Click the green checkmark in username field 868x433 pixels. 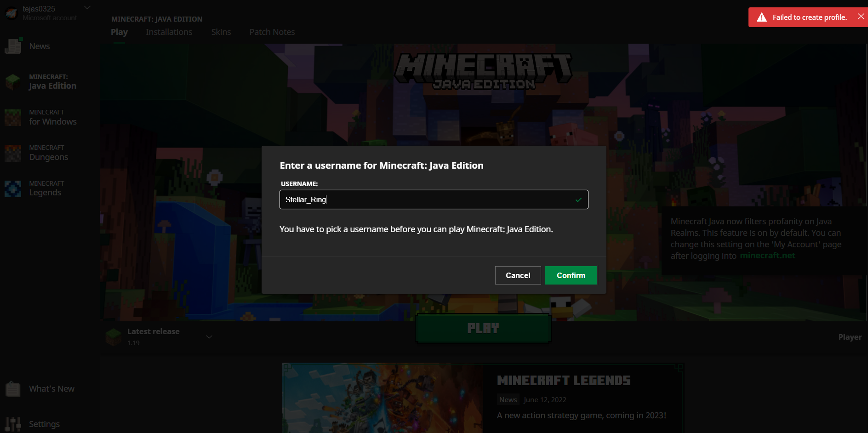coord(578,200)
